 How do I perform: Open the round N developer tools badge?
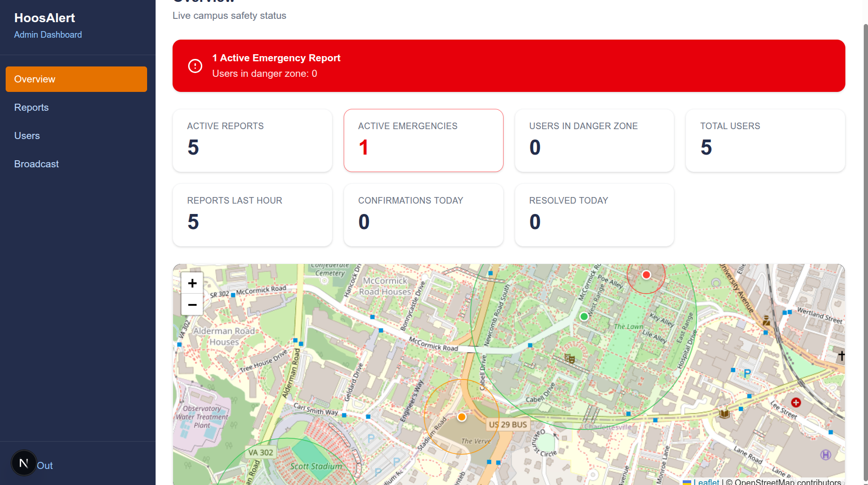[x=24, y=463]
